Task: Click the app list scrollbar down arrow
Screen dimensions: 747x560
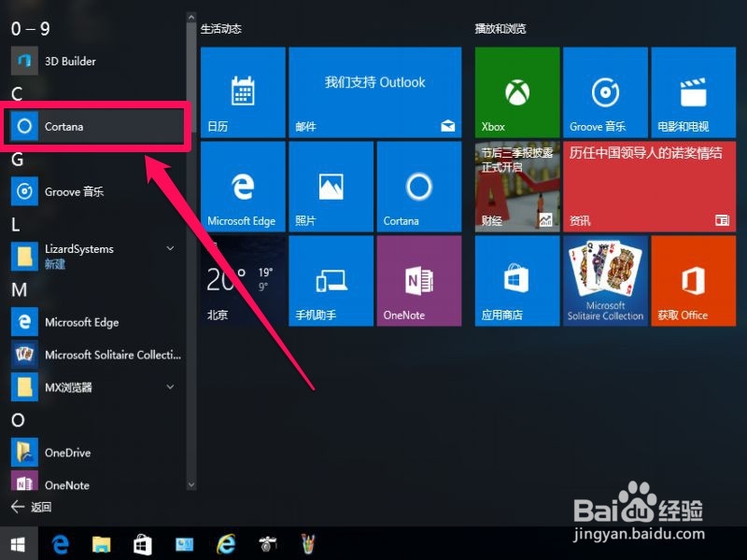Action: tap(191, 484)
